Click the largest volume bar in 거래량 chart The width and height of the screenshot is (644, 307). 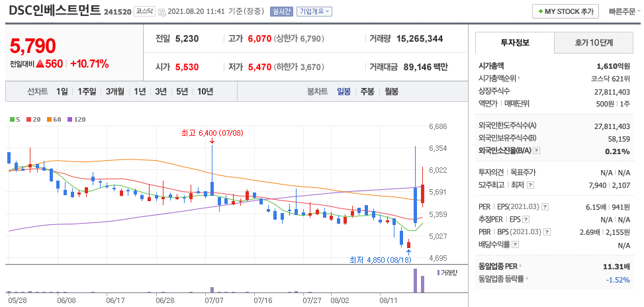pyautogui.click(x=415, y=281)
